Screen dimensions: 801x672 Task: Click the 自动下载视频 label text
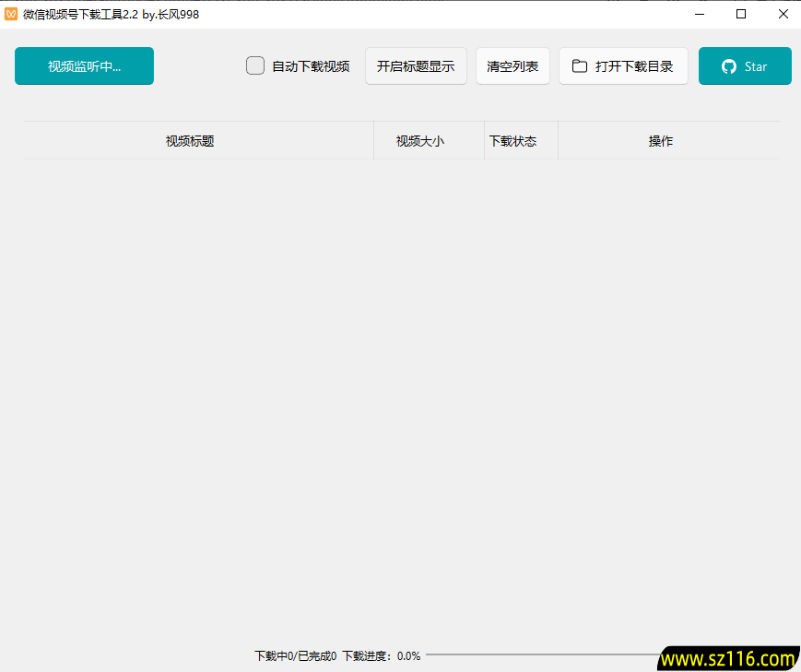click(x=311, y=66)
